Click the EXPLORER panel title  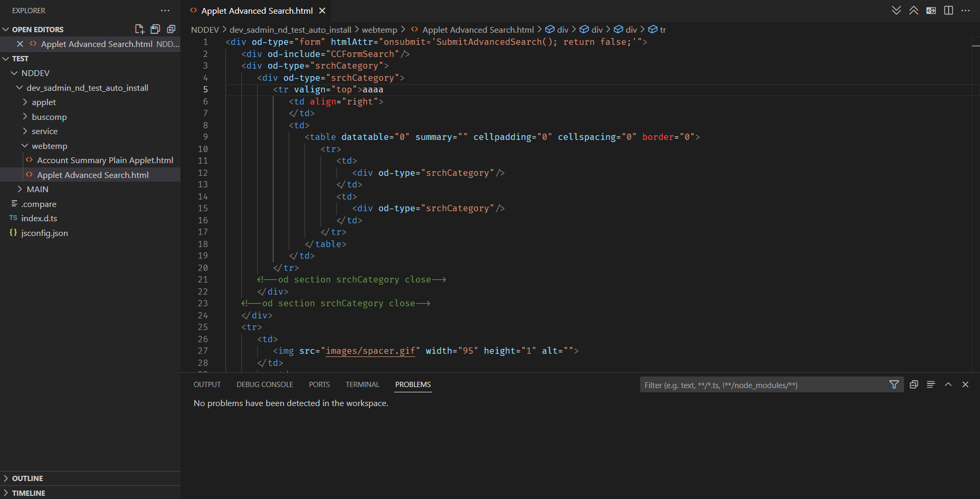click(28, 11)
